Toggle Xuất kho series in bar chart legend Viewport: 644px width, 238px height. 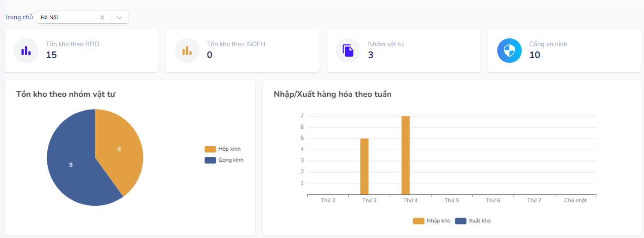pos(473,221)
